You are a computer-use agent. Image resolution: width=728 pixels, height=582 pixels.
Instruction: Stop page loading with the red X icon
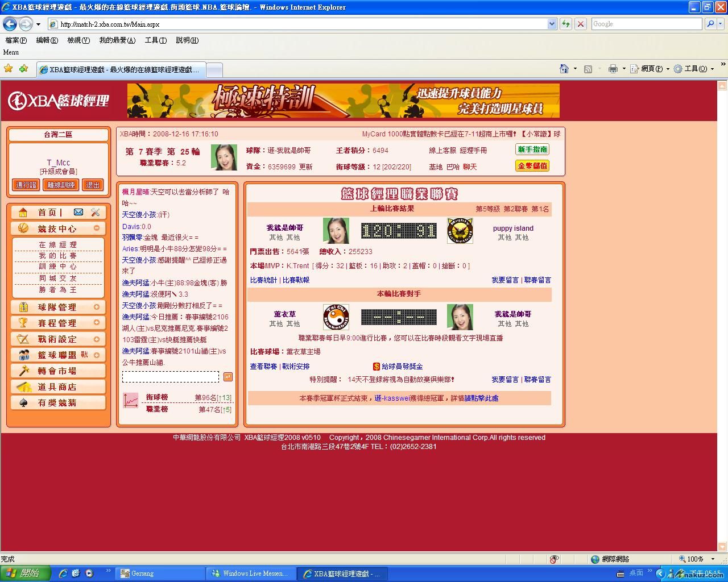(581, 24)
